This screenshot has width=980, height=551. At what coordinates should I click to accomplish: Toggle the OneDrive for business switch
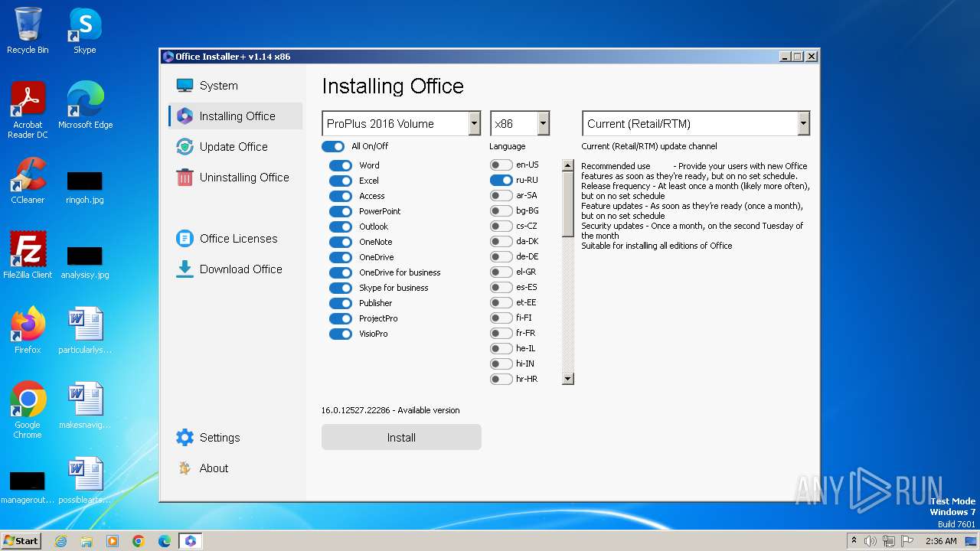point(341,272)
